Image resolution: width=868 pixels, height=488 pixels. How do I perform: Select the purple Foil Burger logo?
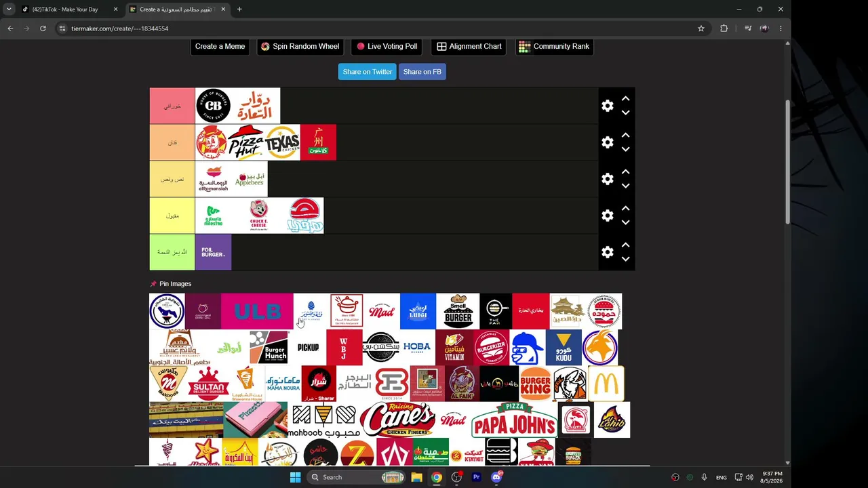pyautogui.click(x=213, y=252)
